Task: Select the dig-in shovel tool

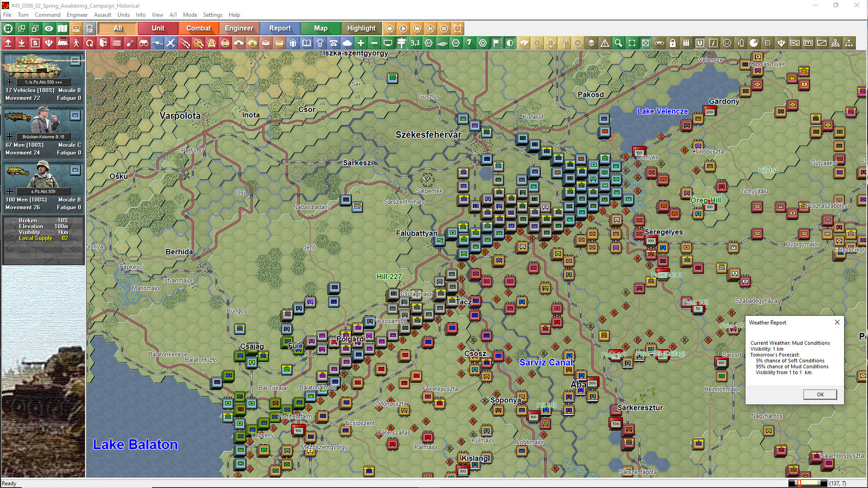Action: [130, 43]
